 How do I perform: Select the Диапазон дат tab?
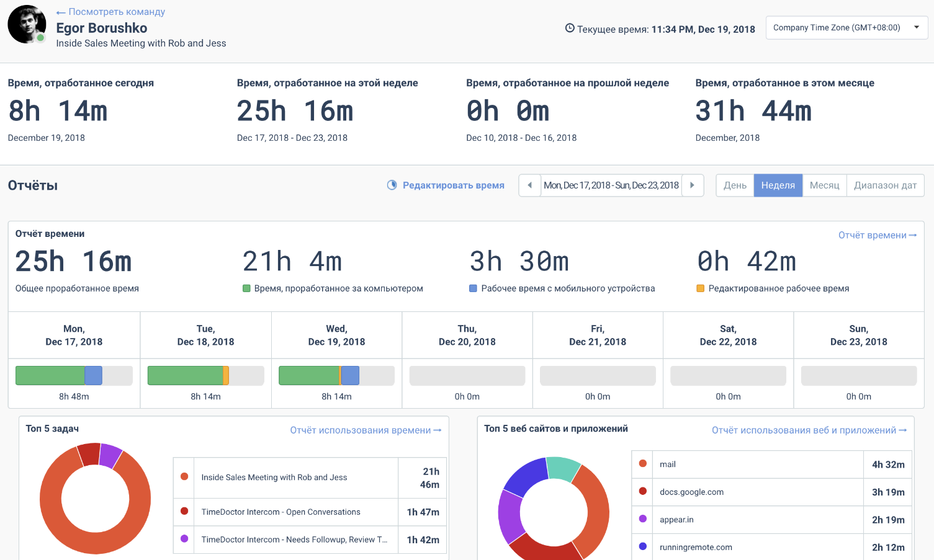click(x=885, y=185)
